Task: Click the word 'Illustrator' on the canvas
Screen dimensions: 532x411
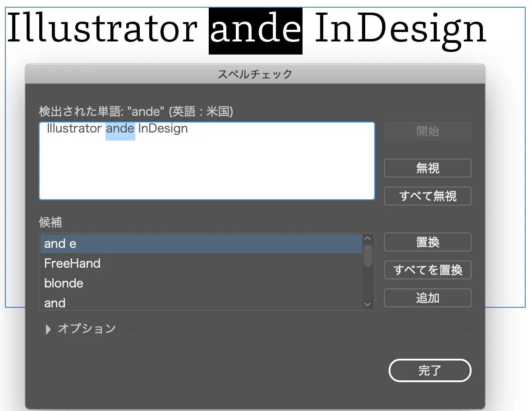Action: coord(102,28)
